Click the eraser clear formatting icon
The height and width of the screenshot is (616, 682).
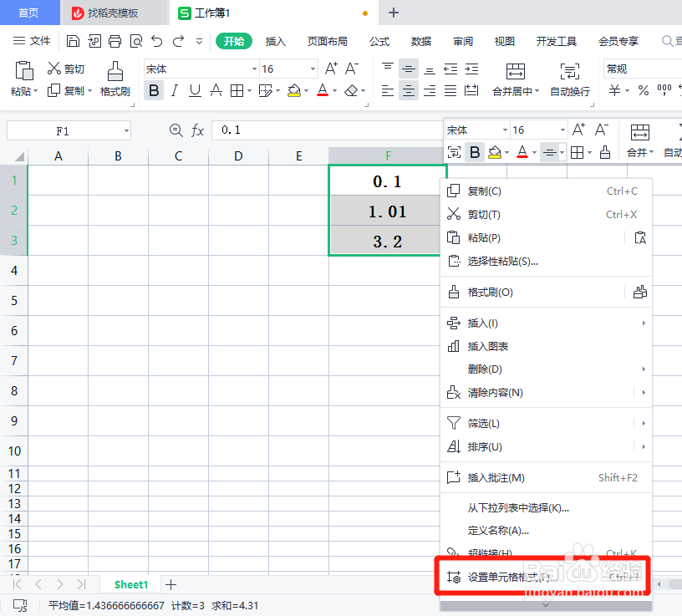pyautogui.click(x=351, y=90)
